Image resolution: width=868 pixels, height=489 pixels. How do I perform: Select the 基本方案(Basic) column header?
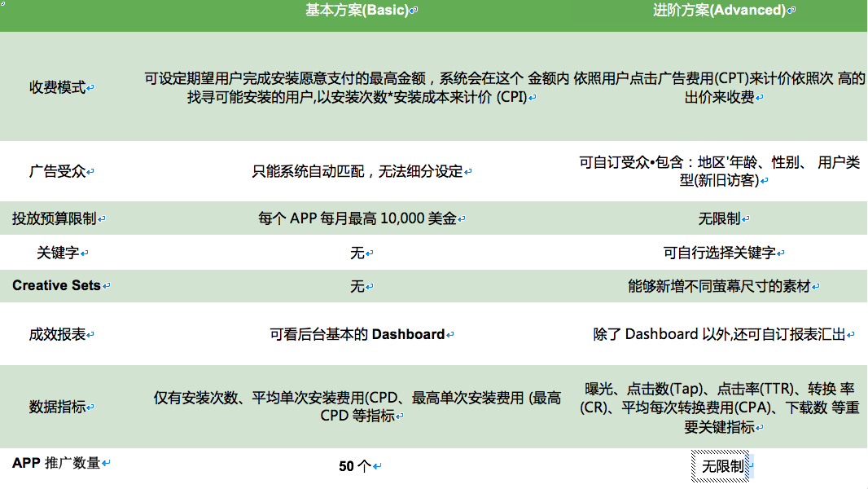pos(357,11)
